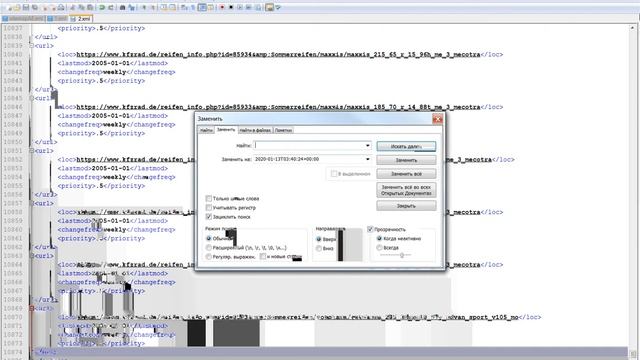
Task: Click the Run Macro Multiple Times icon
Action: pos(248,7)
